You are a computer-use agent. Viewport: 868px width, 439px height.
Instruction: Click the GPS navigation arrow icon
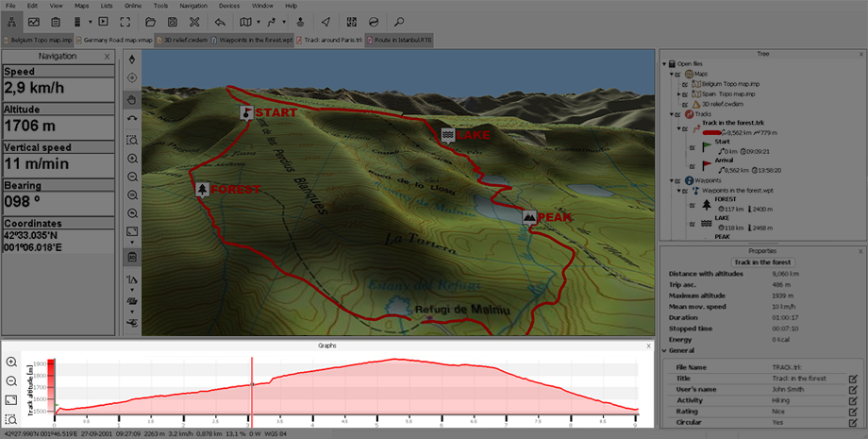point(325,21)
